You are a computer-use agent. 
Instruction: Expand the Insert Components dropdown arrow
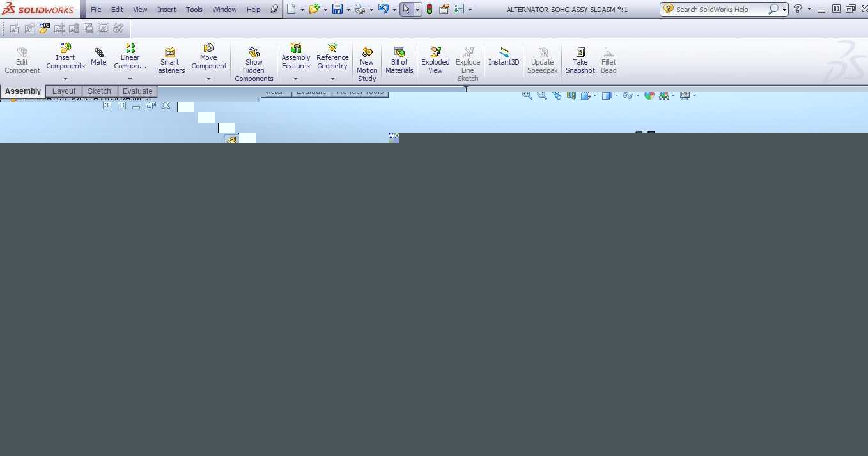[65, 79]
